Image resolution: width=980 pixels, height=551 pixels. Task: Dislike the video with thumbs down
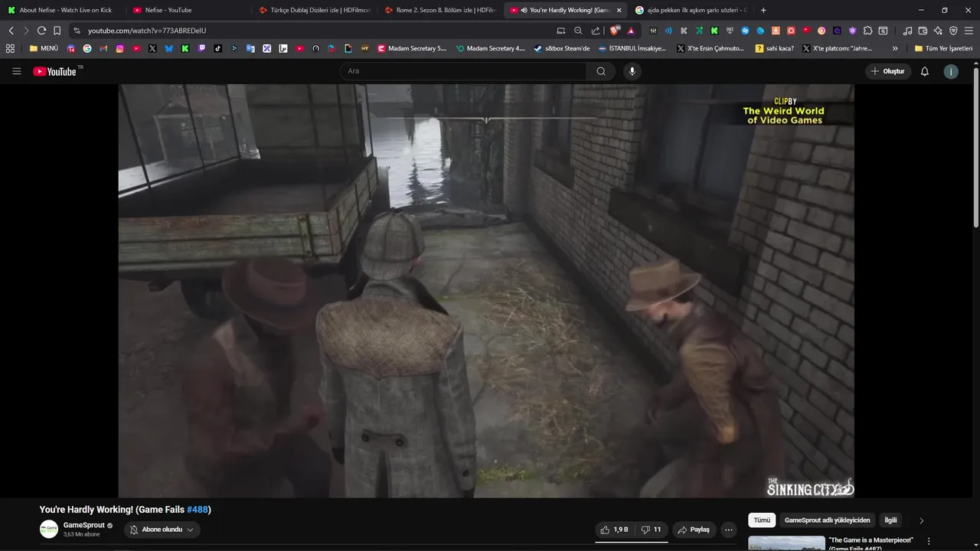pyautogui.click(x=652, y=530)
